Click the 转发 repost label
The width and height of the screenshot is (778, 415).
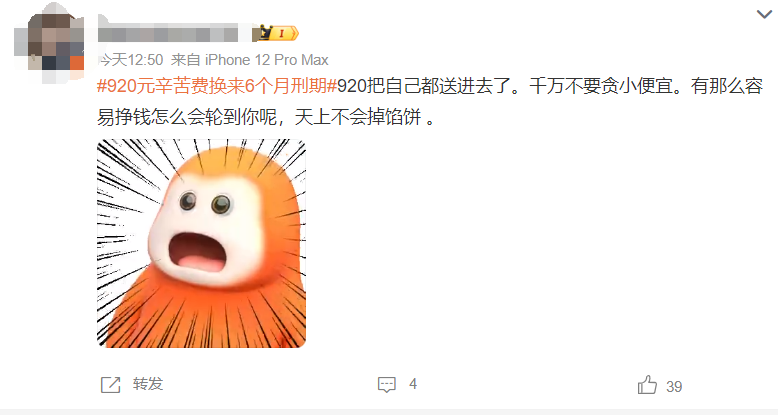click(x=148, y=384)
